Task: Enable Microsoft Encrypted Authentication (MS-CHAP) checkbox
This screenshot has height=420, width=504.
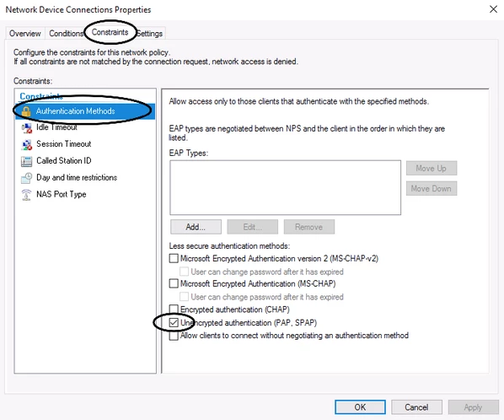Action: click(174, 283)
